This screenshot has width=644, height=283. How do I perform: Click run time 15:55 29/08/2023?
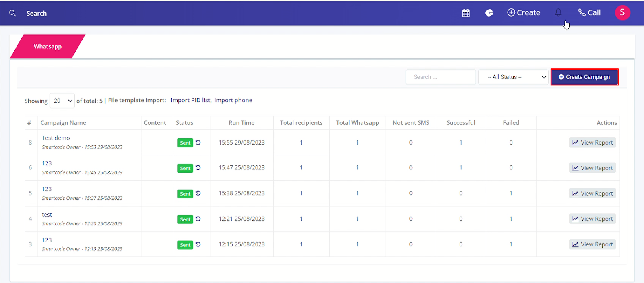tap(242, 143)
